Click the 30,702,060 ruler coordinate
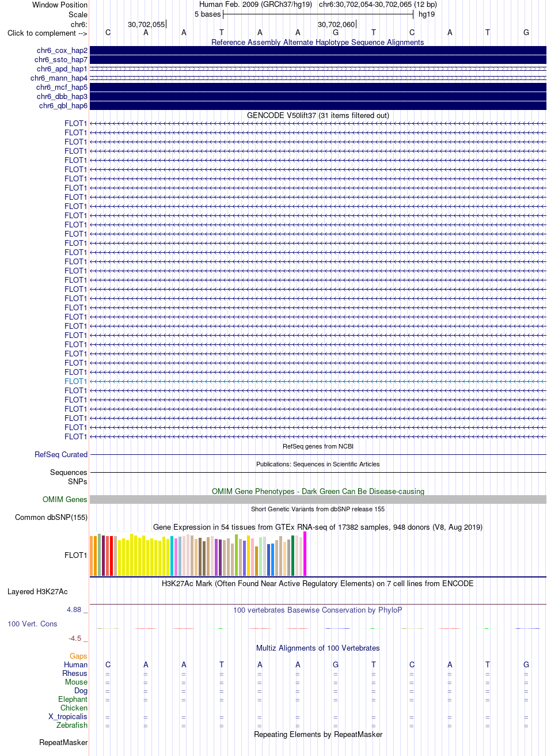 [x=336, y=24]
